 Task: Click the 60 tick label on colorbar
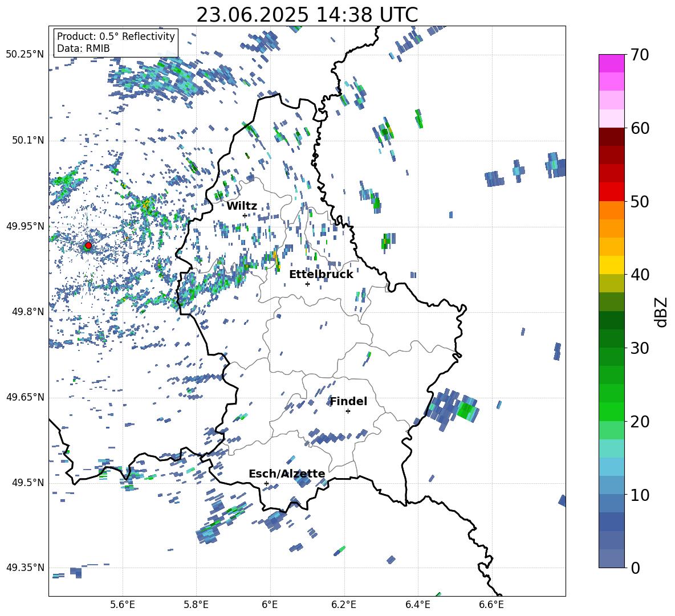[x=640, y=128]
